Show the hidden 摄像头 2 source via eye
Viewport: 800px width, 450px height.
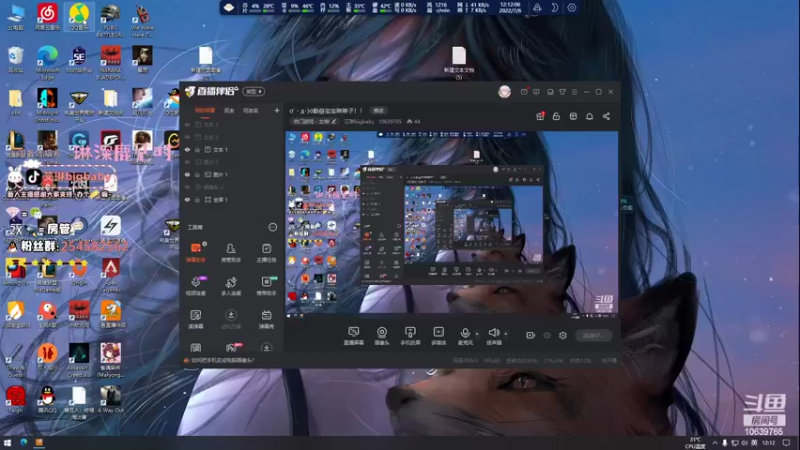[x=187, y=187]
